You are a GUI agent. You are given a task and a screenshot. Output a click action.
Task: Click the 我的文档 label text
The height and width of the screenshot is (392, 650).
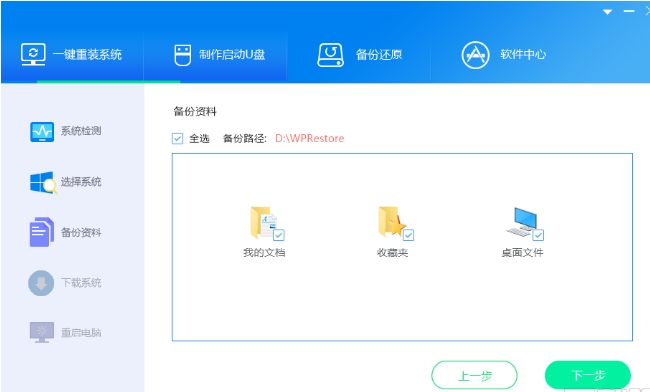coord(264,253)
